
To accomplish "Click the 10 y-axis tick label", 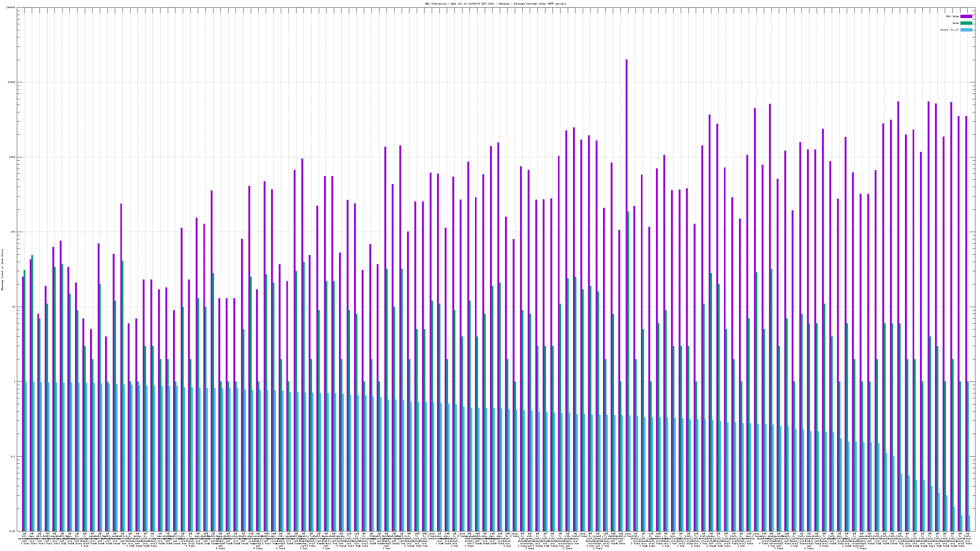I will click(14, 307).
